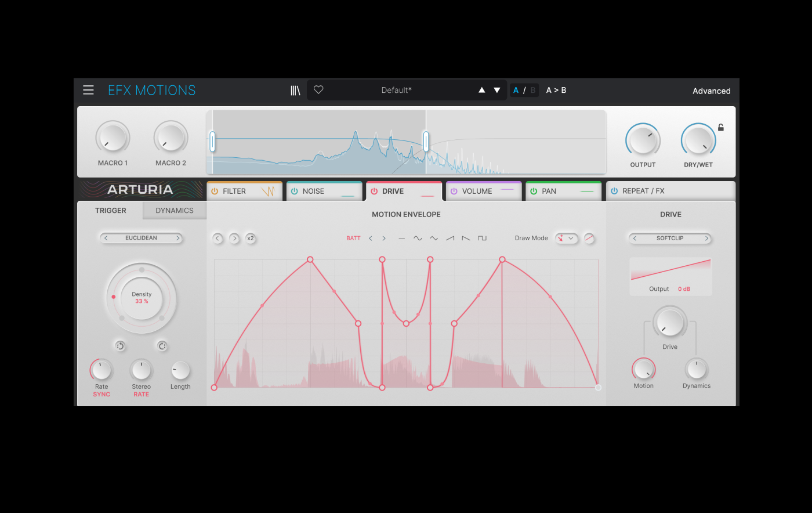Click the MACRO 1 knob
The width and height of the screenshot is (812, 513).
point(113,138)
